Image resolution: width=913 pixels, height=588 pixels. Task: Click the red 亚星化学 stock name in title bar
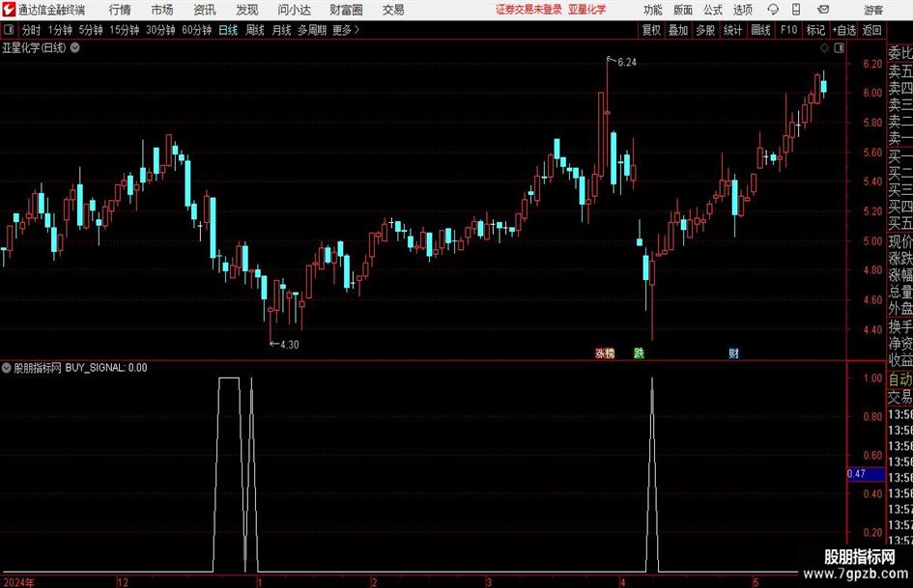pos(587,10)
